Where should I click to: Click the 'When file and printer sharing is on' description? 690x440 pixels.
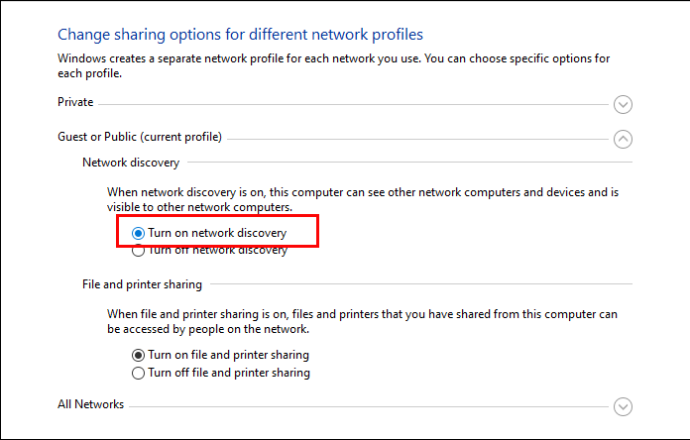(x=362, y=321)
